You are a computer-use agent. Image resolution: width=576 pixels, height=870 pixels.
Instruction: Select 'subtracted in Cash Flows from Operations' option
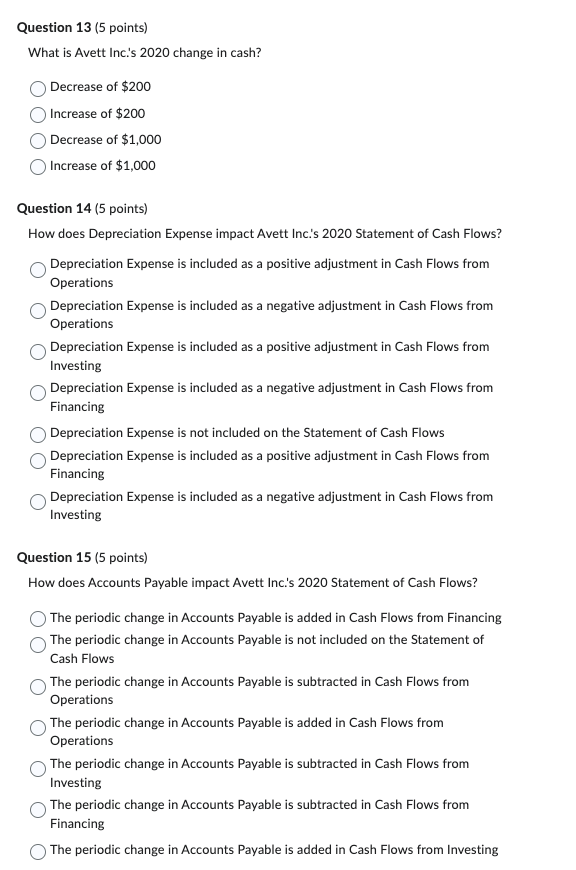tap(37, 687)
